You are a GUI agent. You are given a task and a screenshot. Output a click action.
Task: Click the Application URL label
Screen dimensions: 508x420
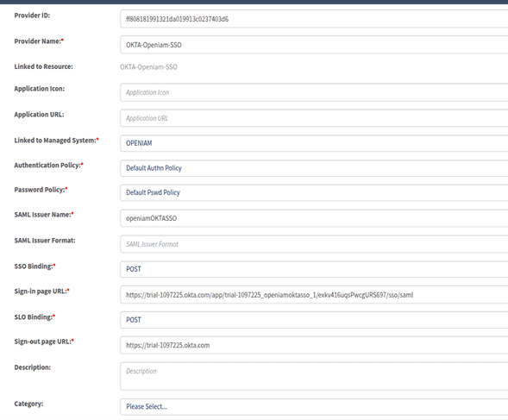[x=39, y=115]
